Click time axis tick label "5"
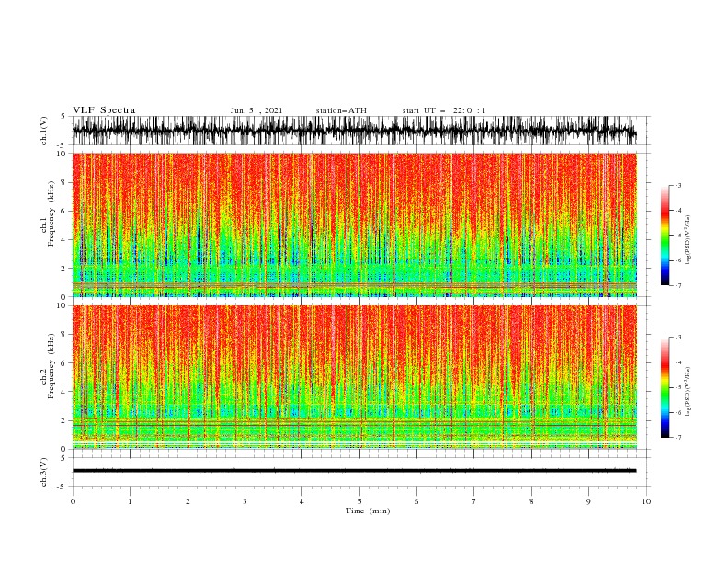 tap(359, 501)
